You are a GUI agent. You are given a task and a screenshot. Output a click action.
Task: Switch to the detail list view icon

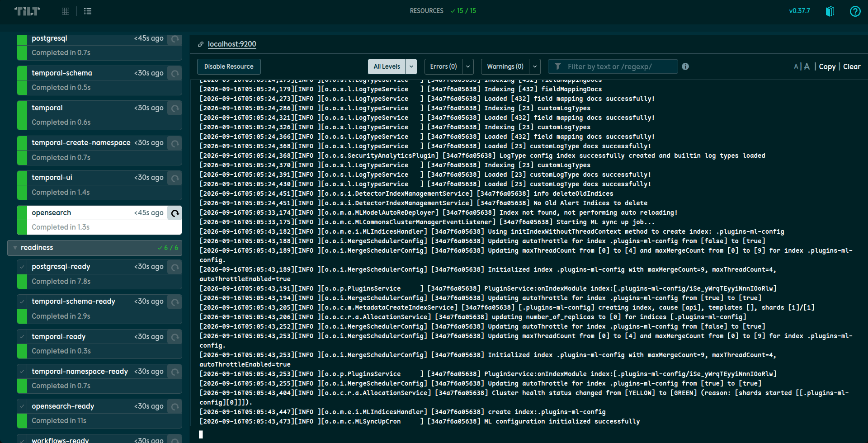tap(88, 11)
